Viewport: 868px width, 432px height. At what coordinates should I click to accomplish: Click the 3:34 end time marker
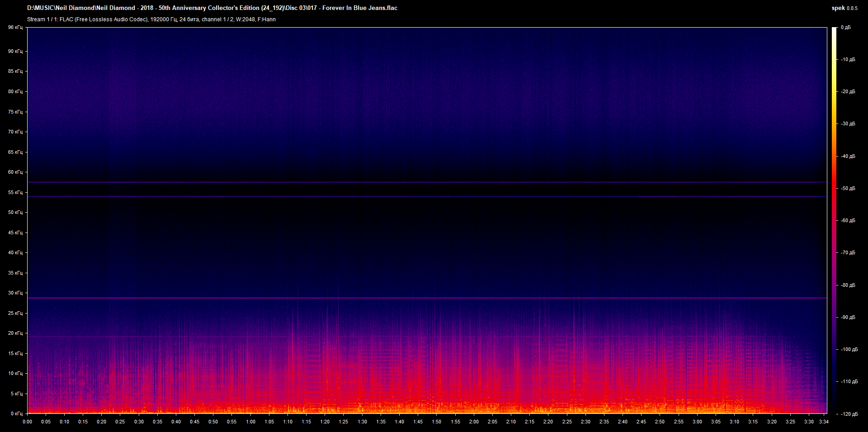click(824, 422)
